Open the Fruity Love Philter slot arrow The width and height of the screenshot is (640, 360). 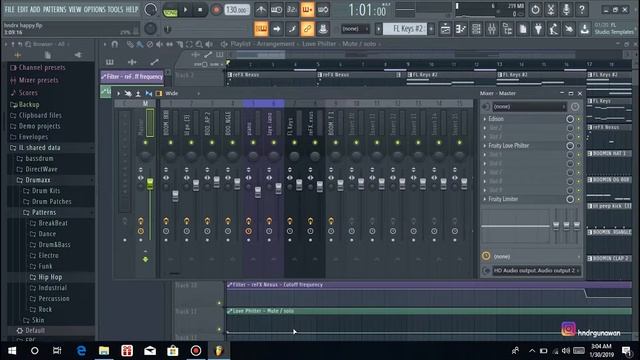[x=485, y=146]
